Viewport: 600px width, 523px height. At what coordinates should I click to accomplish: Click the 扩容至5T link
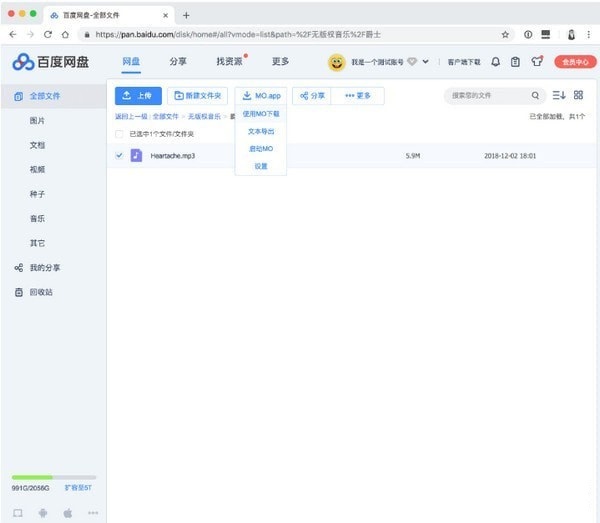78,488
